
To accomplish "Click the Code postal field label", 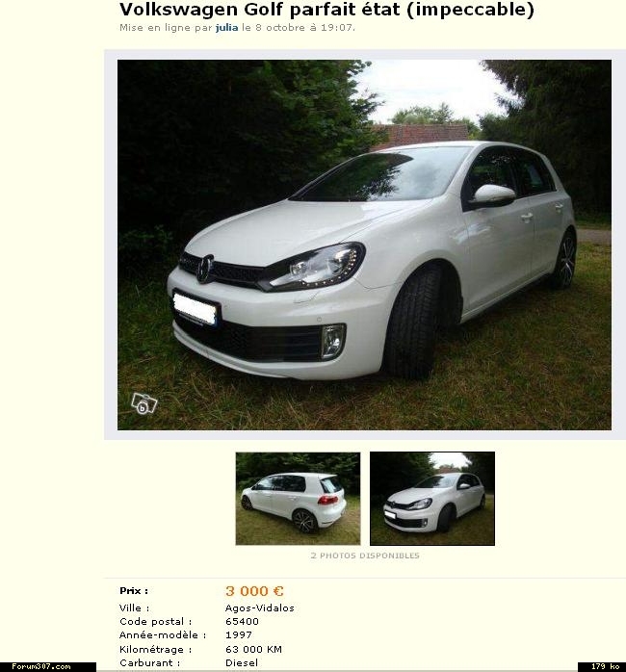I will (x=156, y=621).
